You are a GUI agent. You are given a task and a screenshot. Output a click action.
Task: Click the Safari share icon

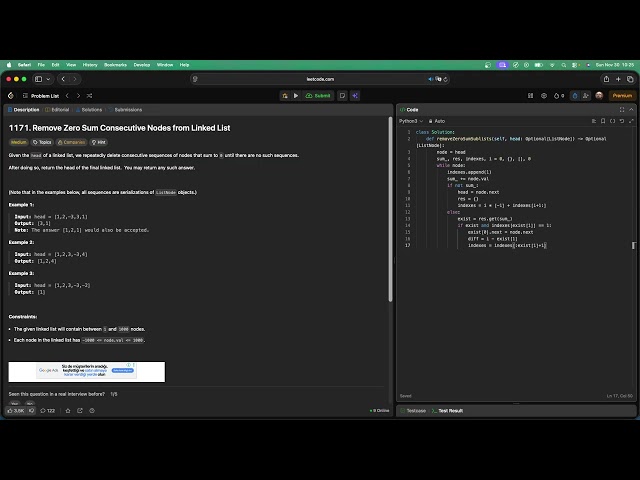tap(607, 79)
